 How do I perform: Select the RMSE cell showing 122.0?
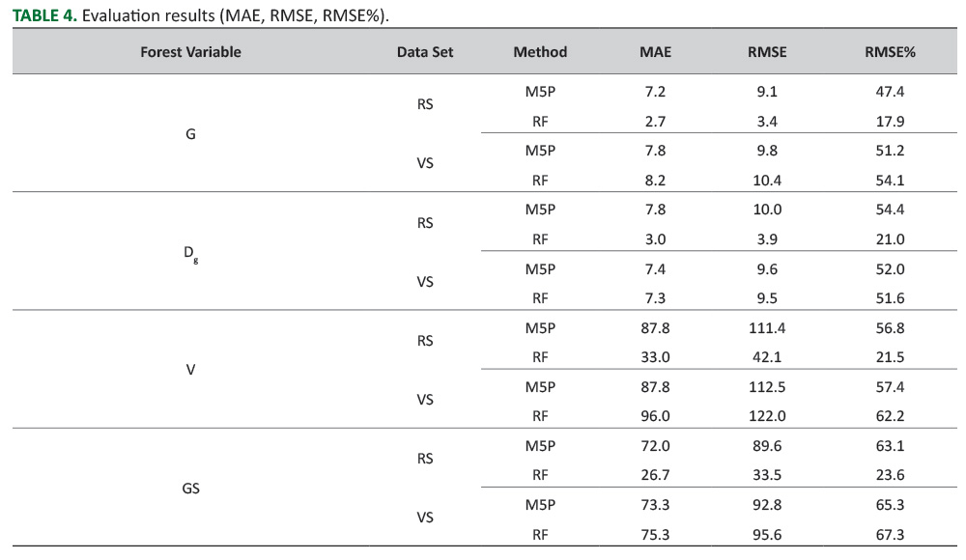[767, 416]
